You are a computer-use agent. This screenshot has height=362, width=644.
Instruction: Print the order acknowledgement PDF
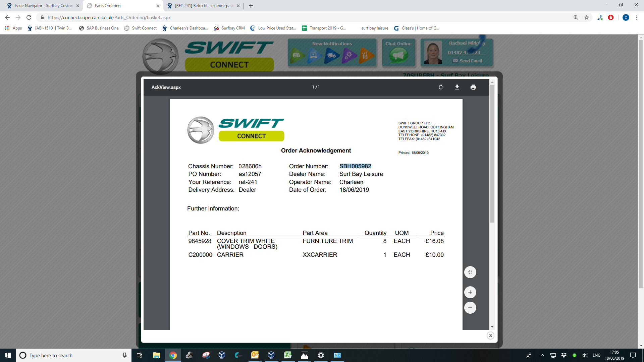pyautogui.click(x=473, y=87)
